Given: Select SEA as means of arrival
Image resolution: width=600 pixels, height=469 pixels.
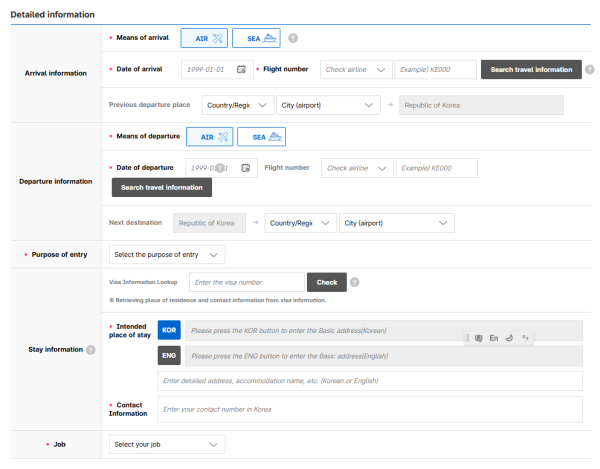Looking at the screenshot, I should coord(256,38).
